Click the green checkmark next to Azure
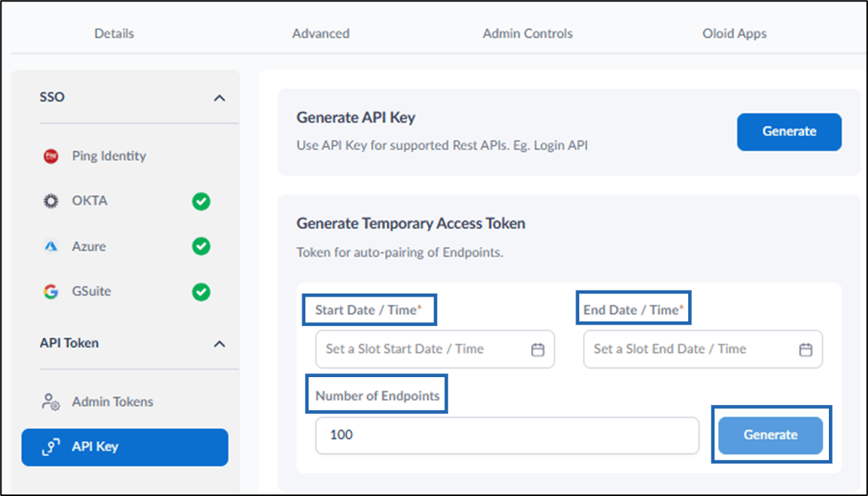Image resolution: width=868 pixels, height=496 pixels. [x=201, y=246]
